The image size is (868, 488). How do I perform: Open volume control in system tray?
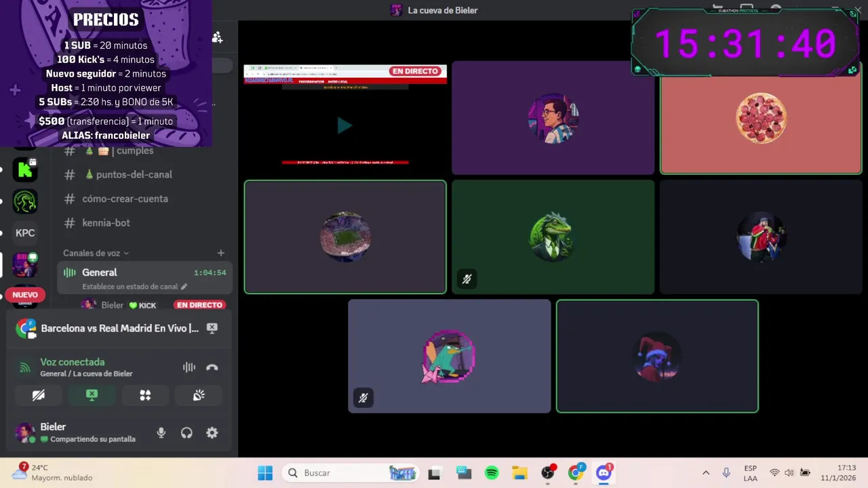click(x=789, y=472)
